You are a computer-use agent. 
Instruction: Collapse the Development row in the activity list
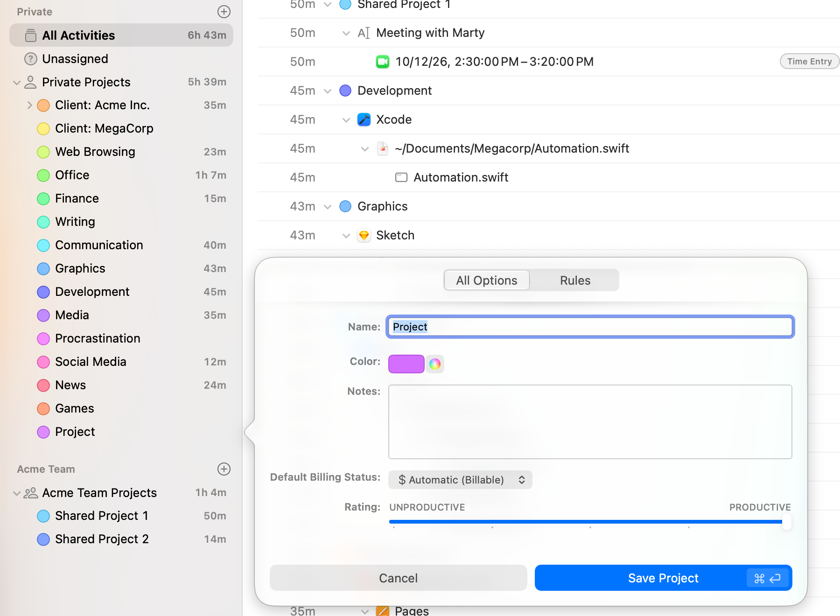coord(328,91)
